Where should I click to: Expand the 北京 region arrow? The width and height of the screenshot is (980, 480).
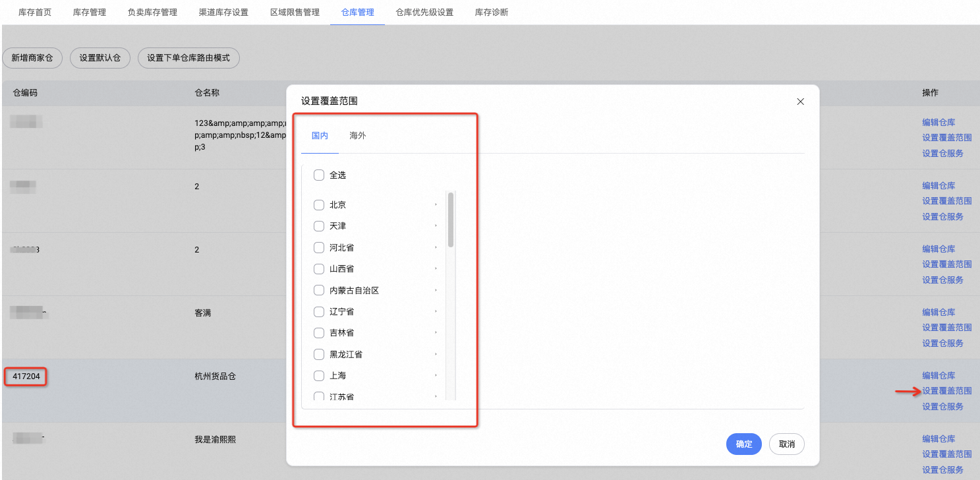point(436,205)
